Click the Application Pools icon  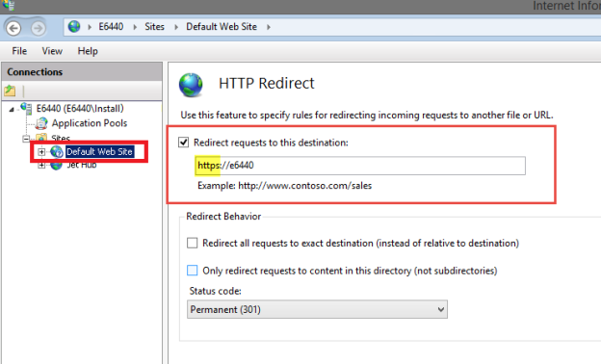pyautogui.click(x=41, y=123)
